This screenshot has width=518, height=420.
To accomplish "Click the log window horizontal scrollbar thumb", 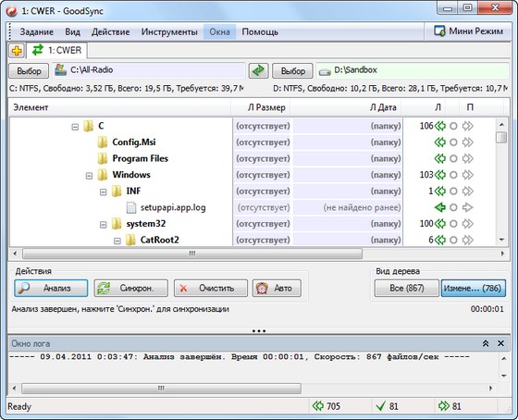I will (x=161, y=389).
